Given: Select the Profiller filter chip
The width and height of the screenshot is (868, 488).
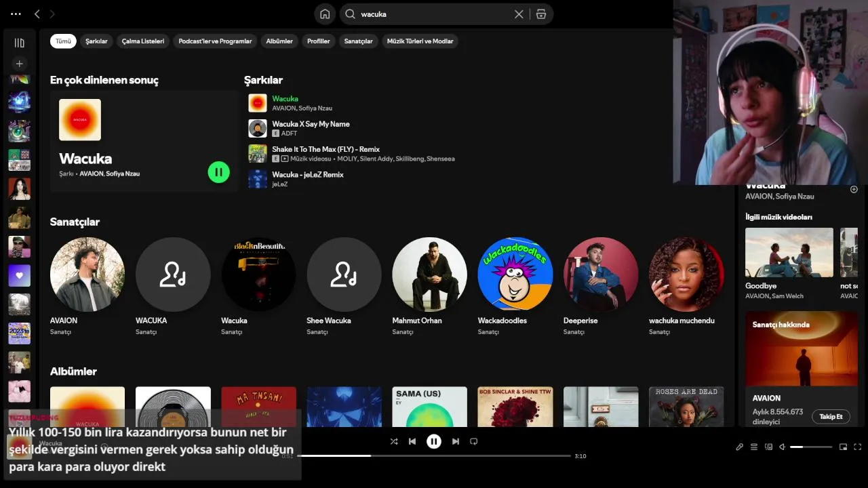Looking at the screenshot, I should 318,41.
